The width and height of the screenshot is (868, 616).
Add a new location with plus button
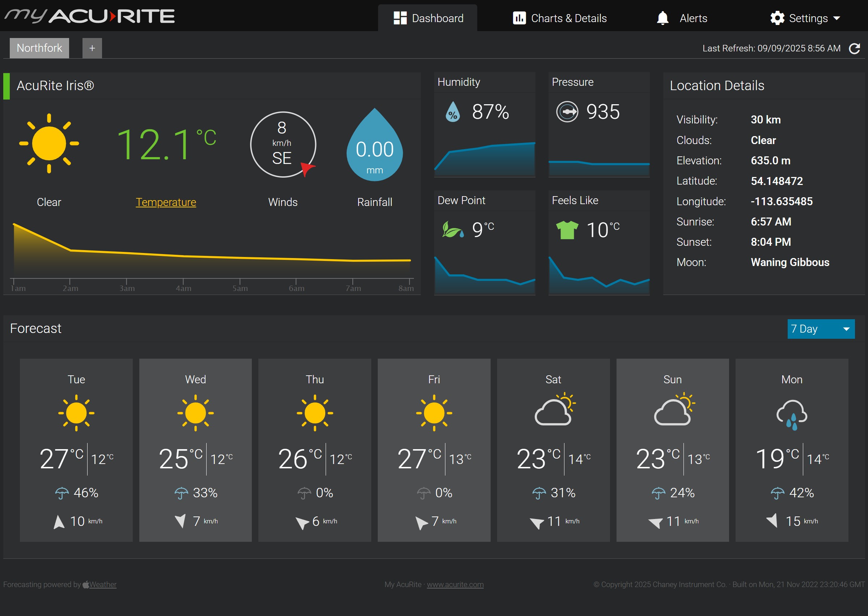point(92,48)
